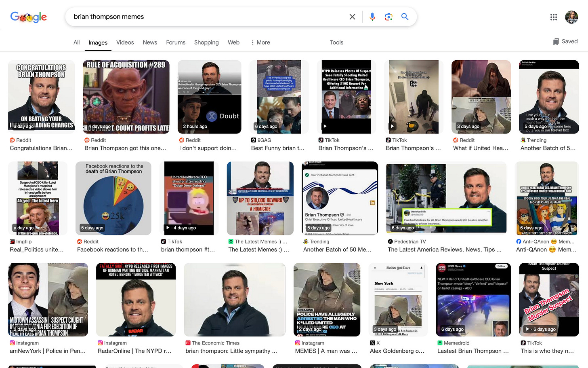
Task: Click The Economic Times source icon
Action: pos(188,343)
